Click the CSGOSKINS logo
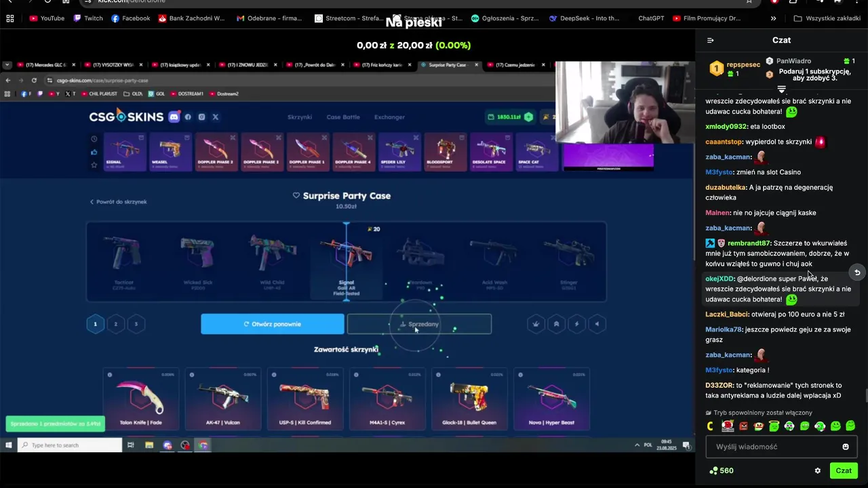 point(126,117)
